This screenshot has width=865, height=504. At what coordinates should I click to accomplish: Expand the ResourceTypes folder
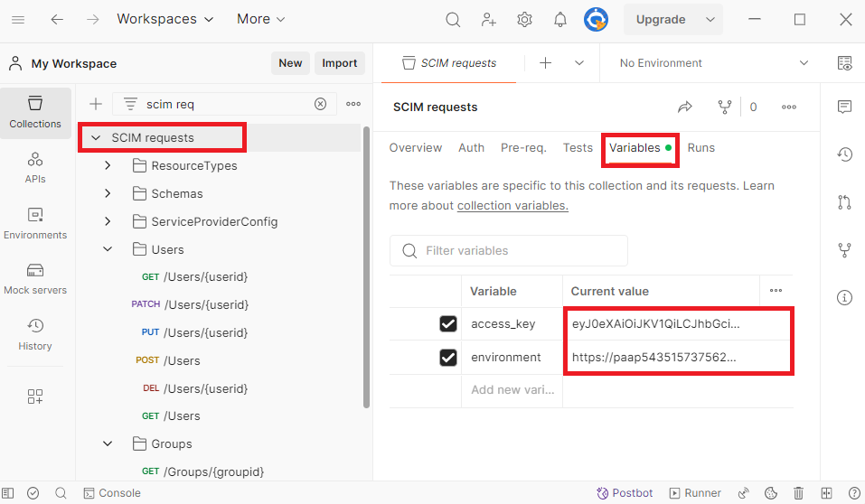108,165
